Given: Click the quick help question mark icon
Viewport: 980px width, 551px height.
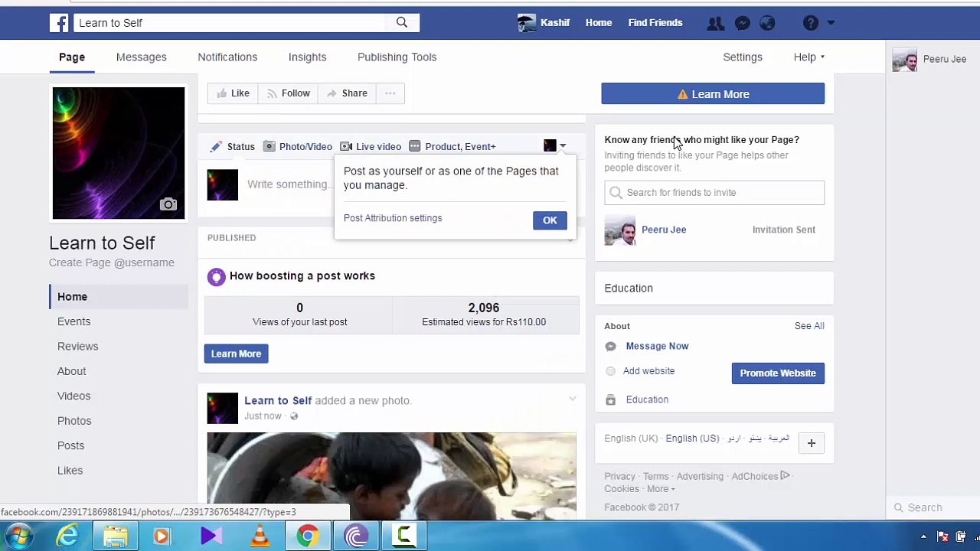Looking at the screenshot, I should point(811,23).
